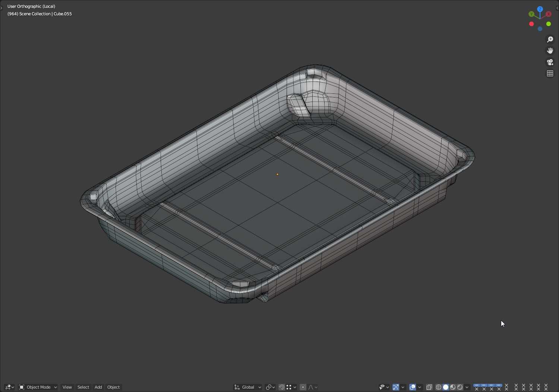Toggle the camera view icon
Screen dimensions: 559x392
pos(550,62)
